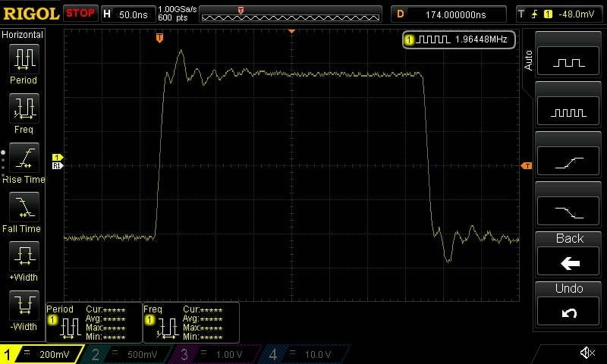The width and height of the screenshot is (607, 364).
Task: Click the 600 pts memory depth readout
Action: [x=173, y=17]
